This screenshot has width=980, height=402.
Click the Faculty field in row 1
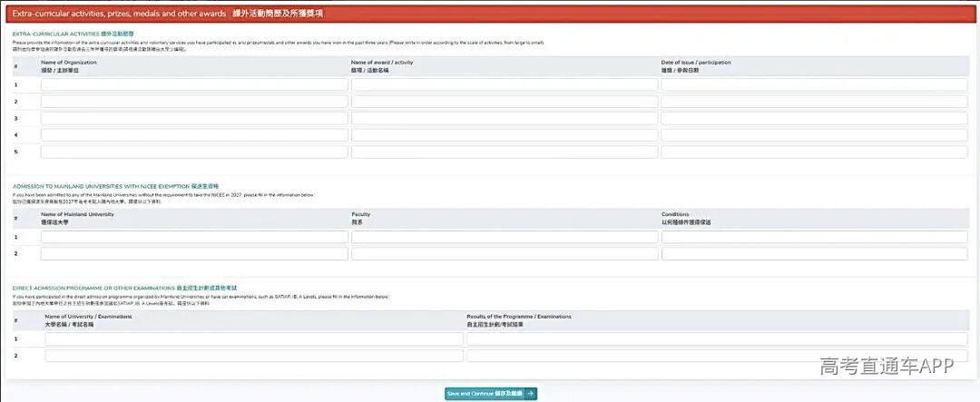point(505,237)
